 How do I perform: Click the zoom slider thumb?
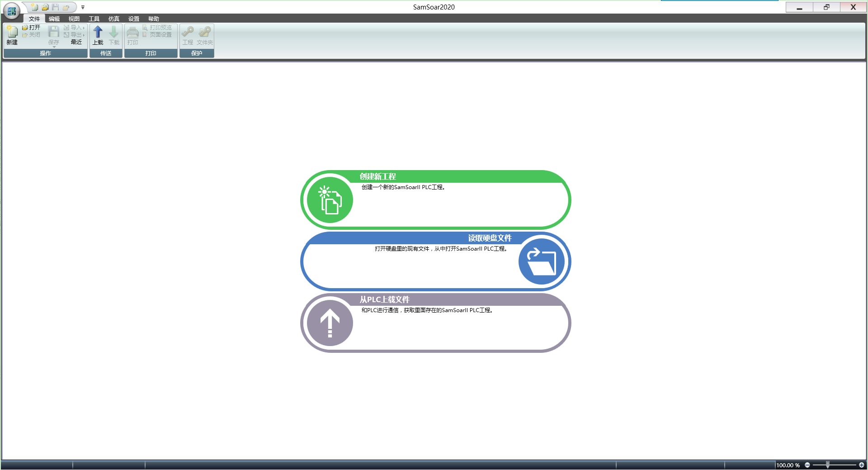[828, 465]
